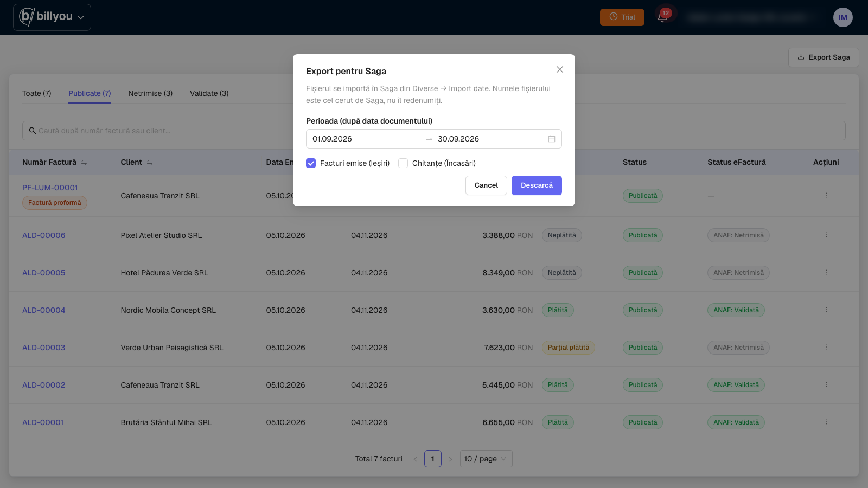Switch to Publicate (7) tab

pyautogui.click(x=90, y=93)
